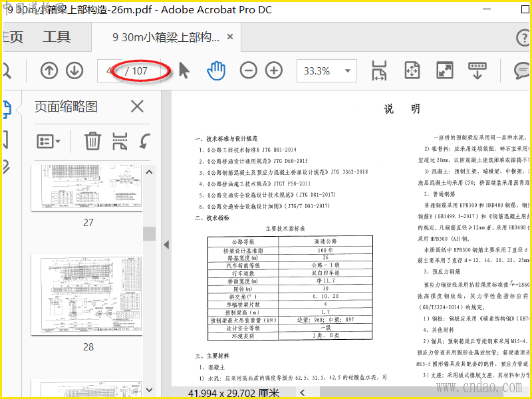532x399 pixels.
Task: Open the 33.3% zoom level dropdown
Action: pyautogui.click(x=327, y=70)
